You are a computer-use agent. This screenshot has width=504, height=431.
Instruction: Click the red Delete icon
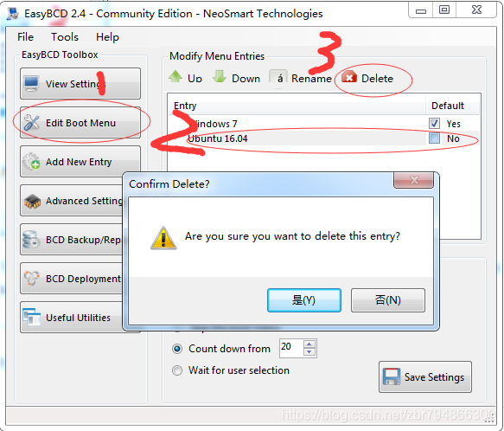click(x=349, y=77)
